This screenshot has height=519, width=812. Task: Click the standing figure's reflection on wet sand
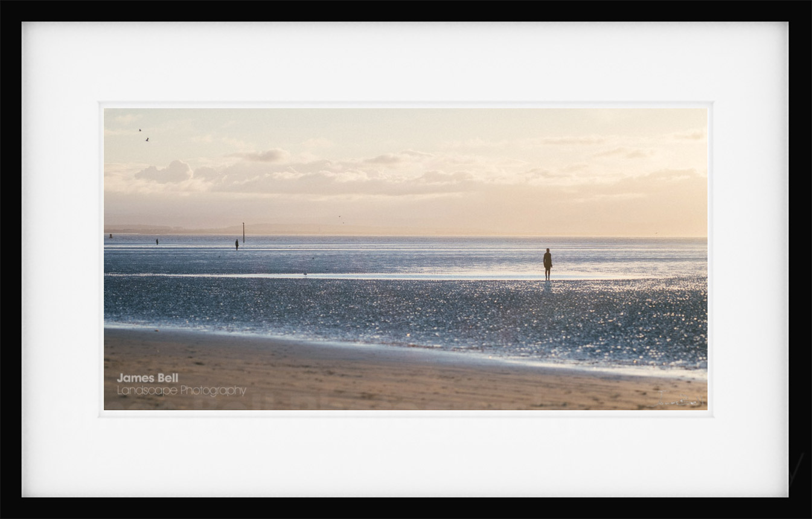(548, 286)
